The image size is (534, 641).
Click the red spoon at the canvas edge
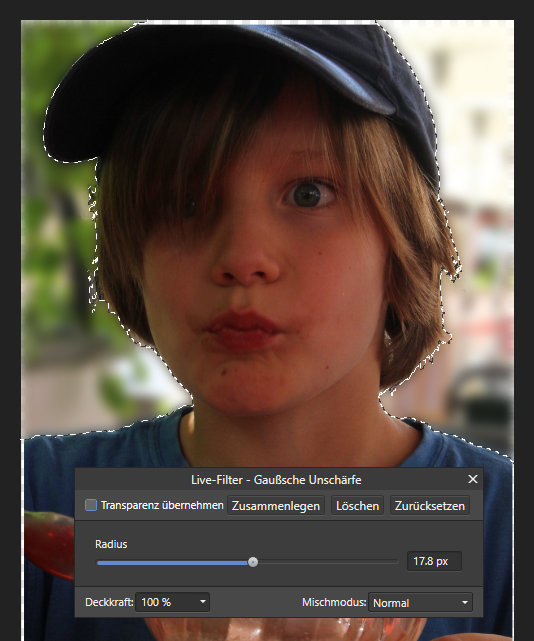(x=49, y=540)
